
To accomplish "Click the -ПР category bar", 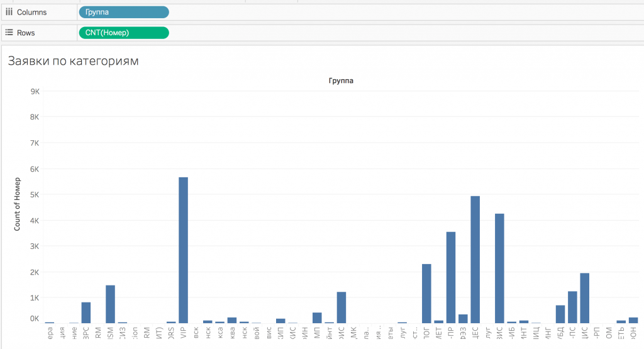I will coord(451,277).
